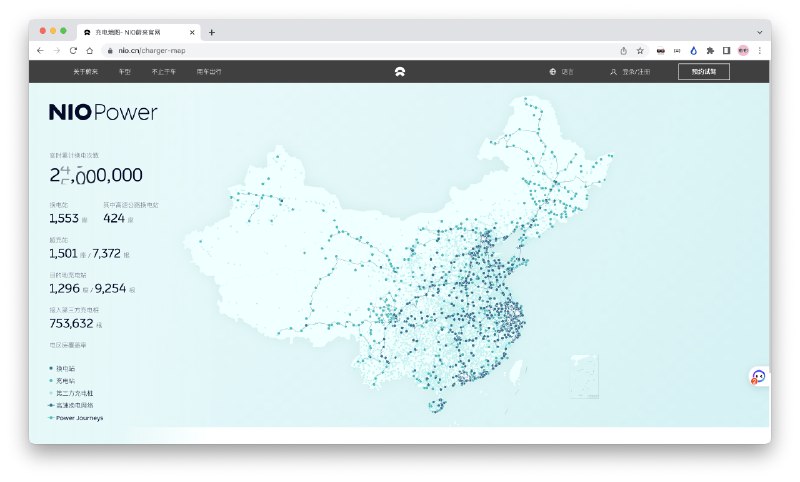
Task: Click the Taiwan island on the map
Action: click(518, 371)
